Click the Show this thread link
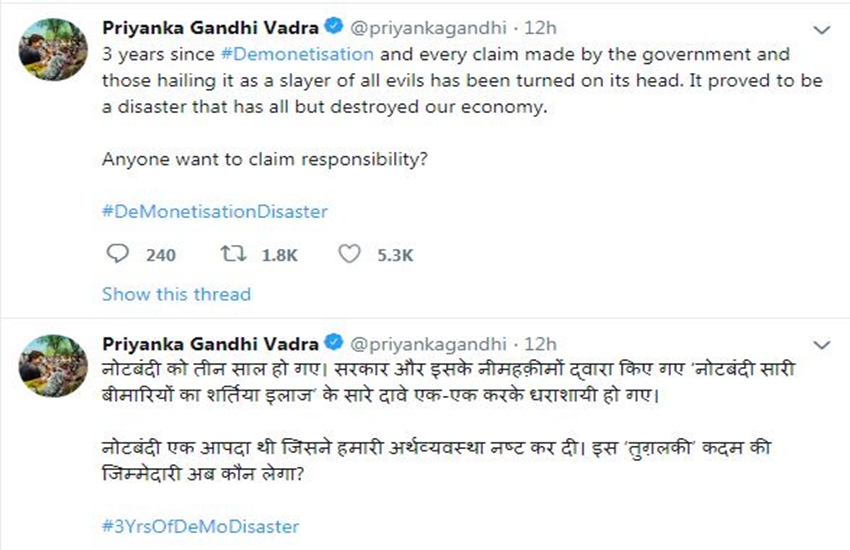This screenshot has width=850, height=550. [176, 294]
